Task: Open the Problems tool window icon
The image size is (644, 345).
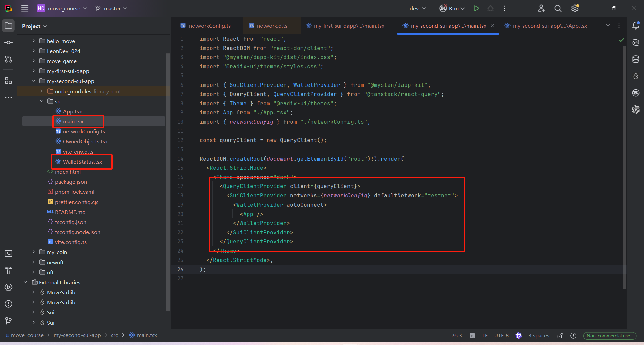Action: point(9,304)
